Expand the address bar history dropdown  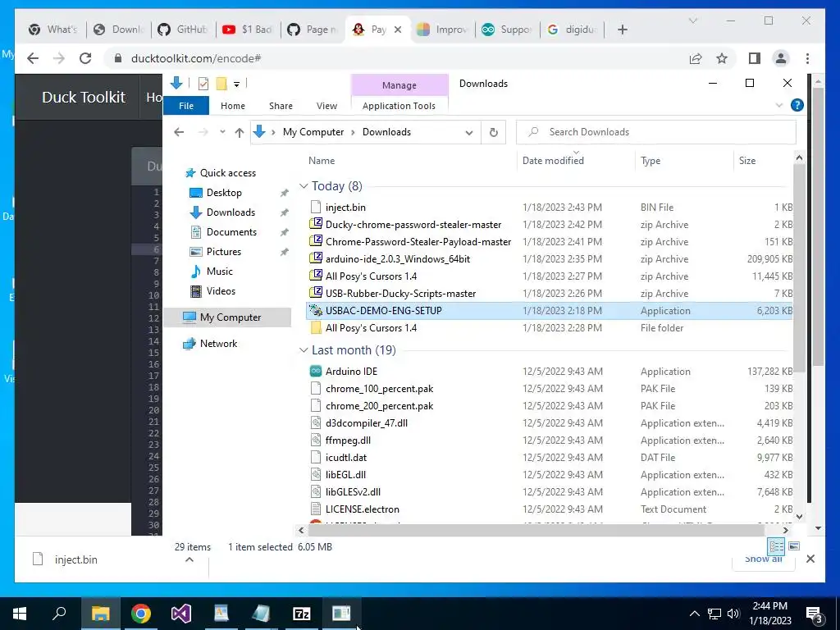(468, 132)
